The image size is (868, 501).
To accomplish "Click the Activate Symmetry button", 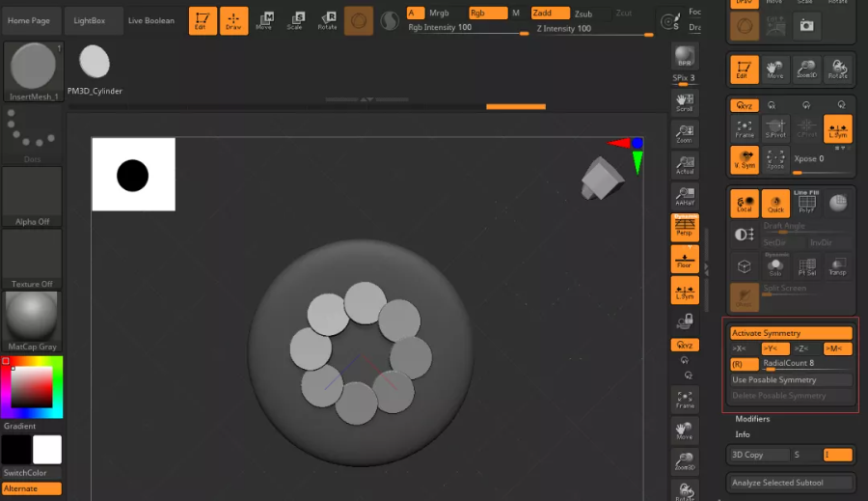I will tap(791, 333).
